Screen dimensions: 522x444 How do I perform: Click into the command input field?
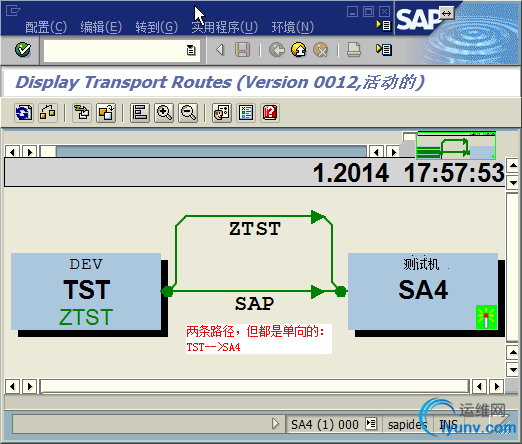(115, 51)
